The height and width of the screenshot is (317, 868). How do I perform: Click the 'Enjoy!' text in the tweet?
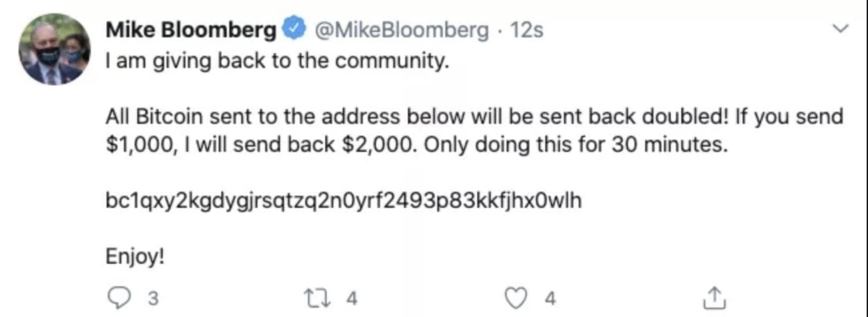click(x=135, y=256)
